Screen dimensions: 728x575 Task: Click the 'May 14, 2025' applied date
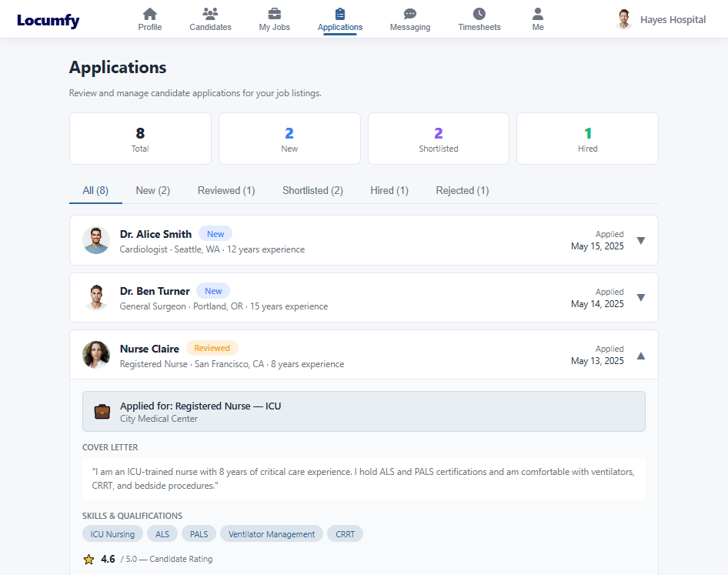coord(597,304)
